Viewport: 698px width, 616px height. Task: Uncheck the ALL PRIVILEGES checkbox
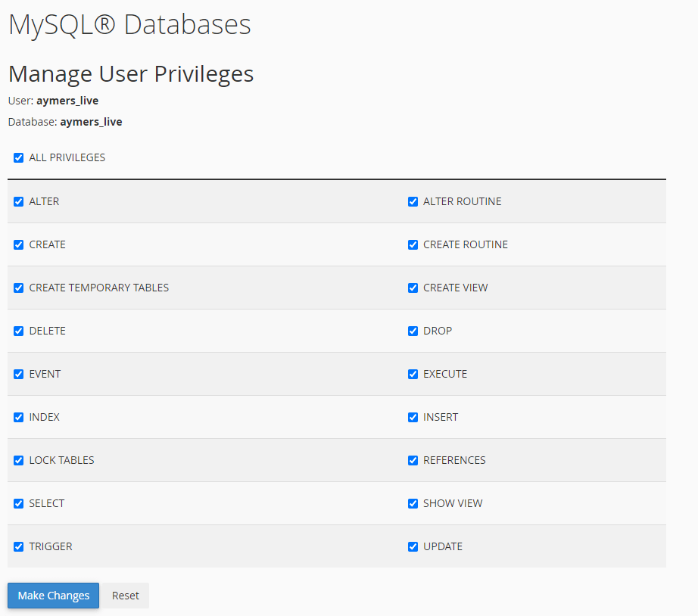(x=19, y=158)
